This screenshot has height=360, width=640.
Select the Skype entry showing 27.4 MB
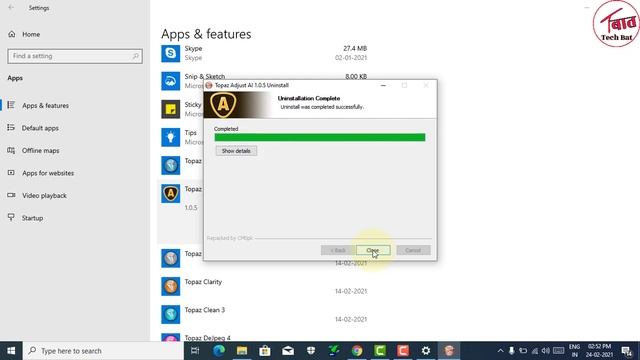pos(264,53)
